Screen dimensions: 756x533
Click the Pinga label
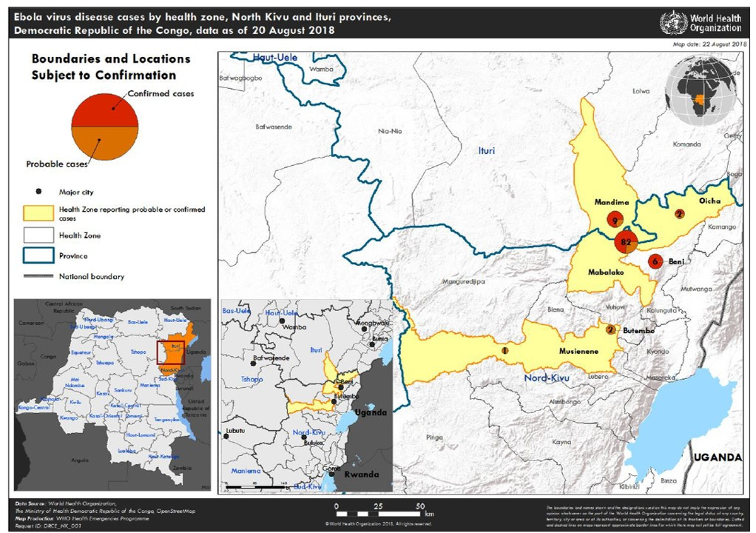click(x=434, y=438)
